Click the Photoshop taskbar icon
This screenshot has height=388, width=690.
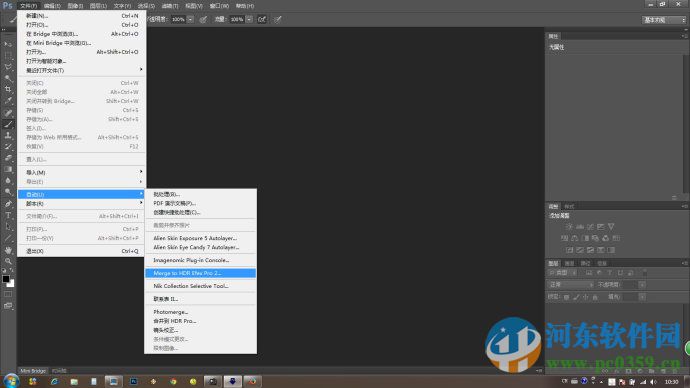click(x=134, y=381)
